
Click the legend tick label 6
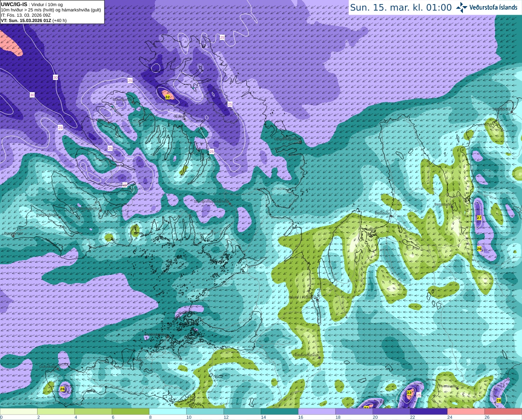tap(113, 417)
